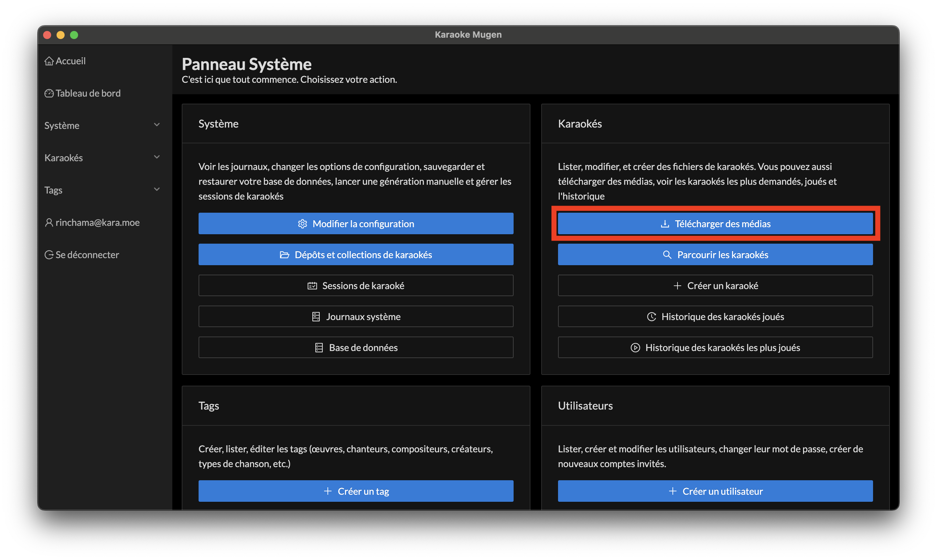Click the Créer un tag button
This screenshot has height=560, width=937.
point(355,491)
